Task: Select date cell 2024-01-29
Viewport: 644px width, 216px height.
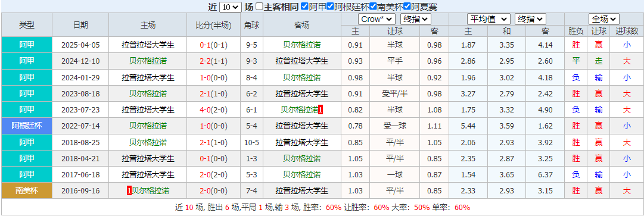Action: point(80,77)
